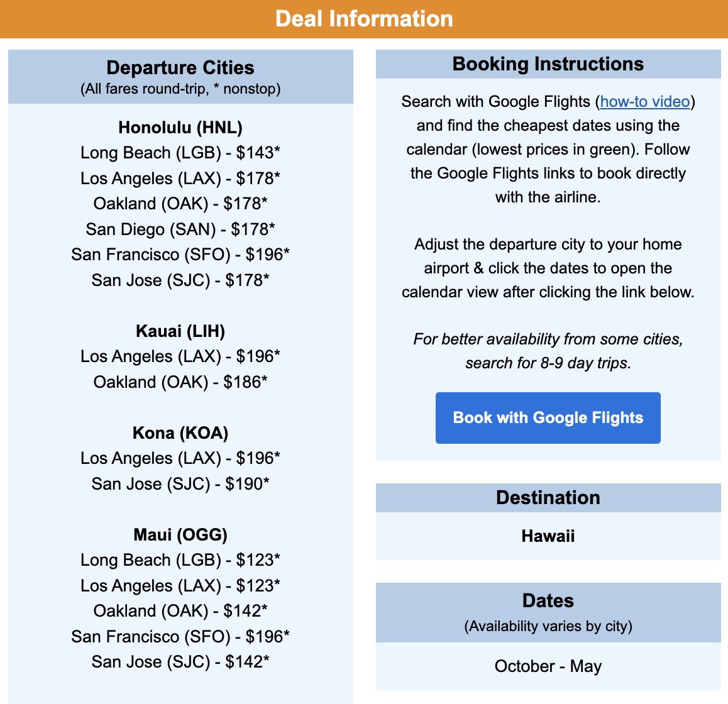Open the how-to video link
The height and width of the screenshot is (704, 728).
click(x=643, y=101)
